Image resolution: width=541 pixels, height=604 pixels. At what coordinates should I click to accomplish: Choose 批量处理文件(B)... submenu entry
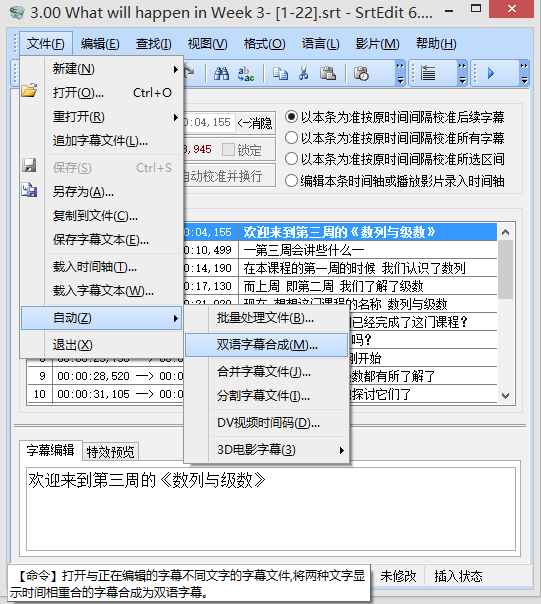click(267, 318)
